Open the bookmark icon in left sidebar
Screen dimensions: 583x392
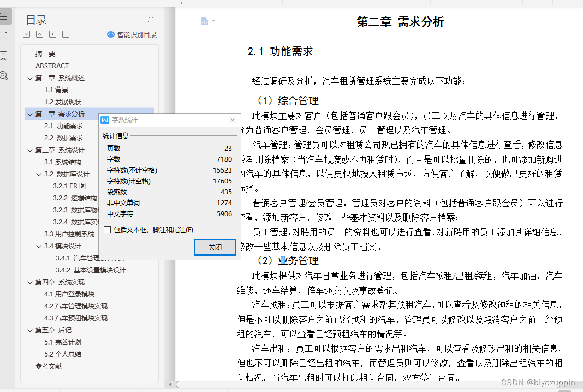point(4,56)
